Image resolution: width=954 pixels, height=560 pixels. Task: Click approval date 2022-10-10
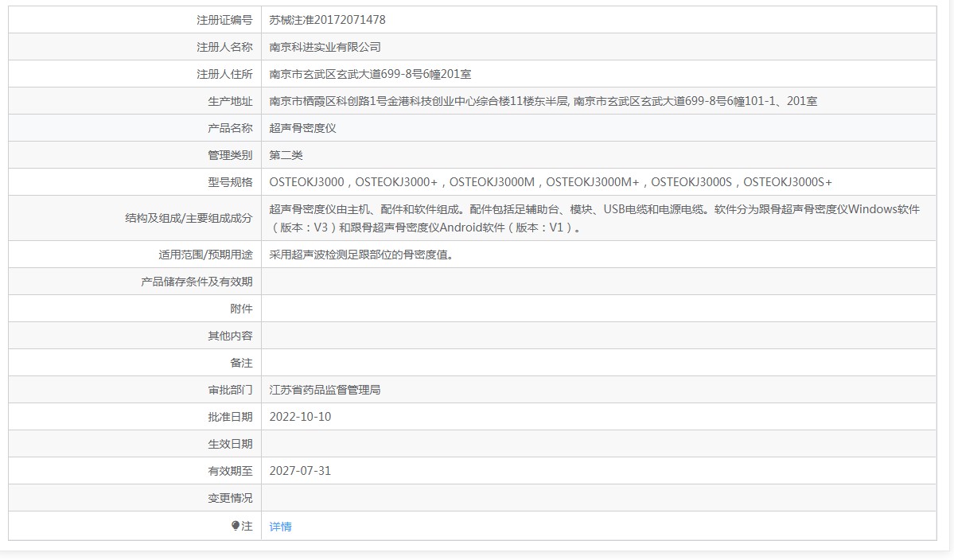[300, 417]
